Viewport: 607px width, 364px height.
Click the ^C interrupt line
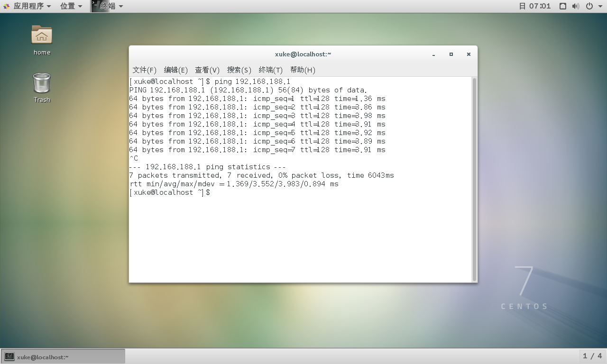pyautogui.click(x=133, y=158)
